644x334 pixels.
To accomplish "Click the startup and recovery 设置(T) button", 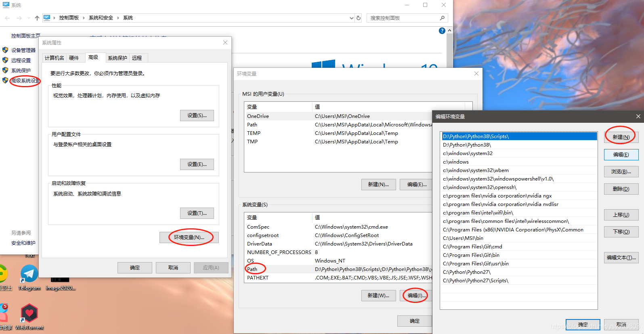I will click(197, 213).
